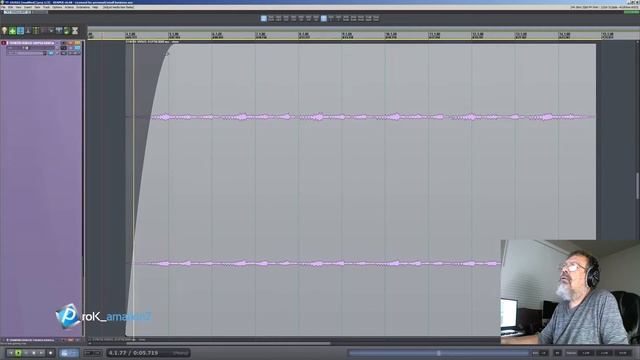Click the blue download-arrow toolbar icon

pos(20,31)
